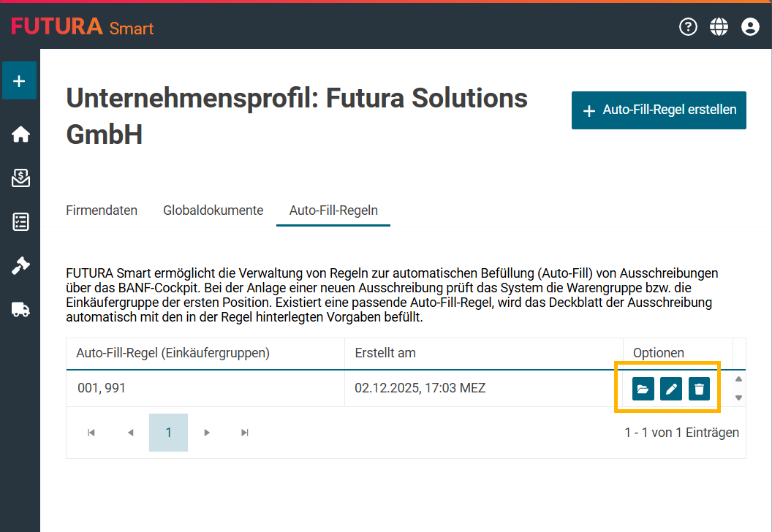Click the plus icon in left sidebar
Viewport: 772px width, 532px height.
pyautogui.click(x=20, y=81)
